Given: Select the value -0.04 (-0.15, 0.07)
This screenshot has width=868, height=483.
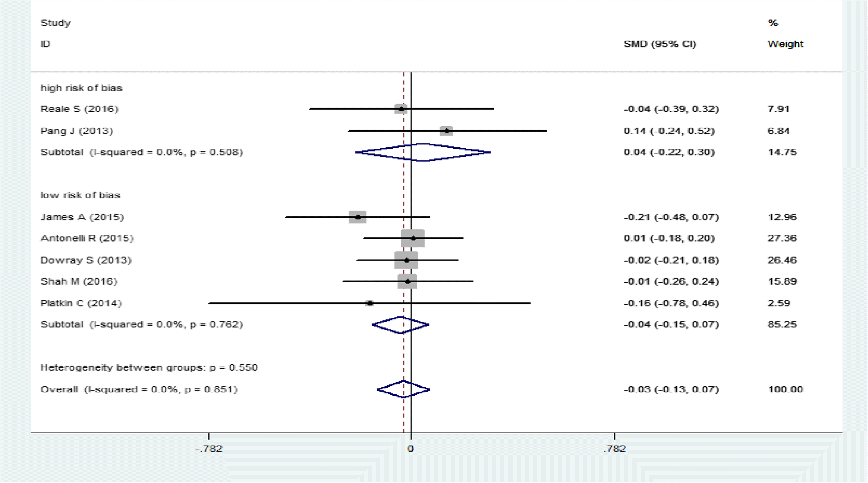Looking at the screenshot, I should click(671, 324).
